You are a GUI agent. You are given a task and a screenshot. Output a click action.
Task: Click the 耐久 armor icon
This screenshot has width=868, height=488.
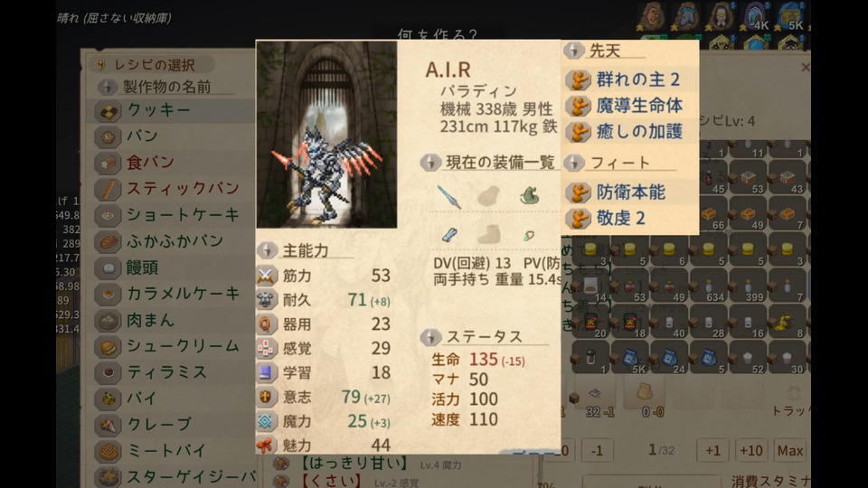(x=266, y=300)
